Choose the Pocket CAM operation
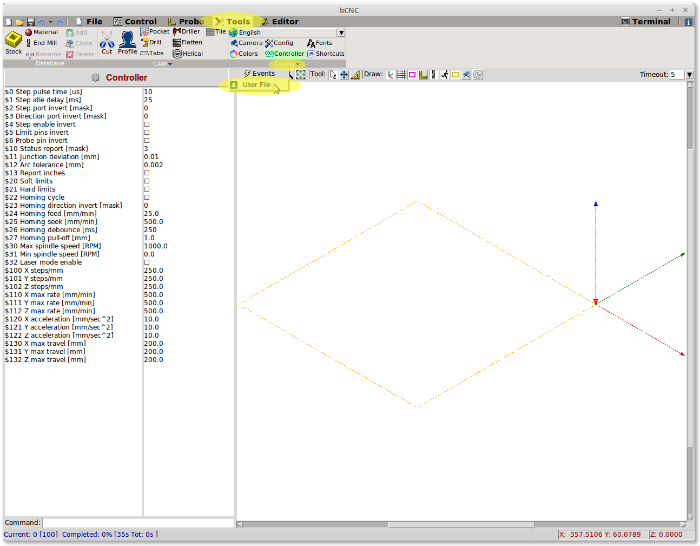This screenshot has width=700, height=546. click(155, 32)
